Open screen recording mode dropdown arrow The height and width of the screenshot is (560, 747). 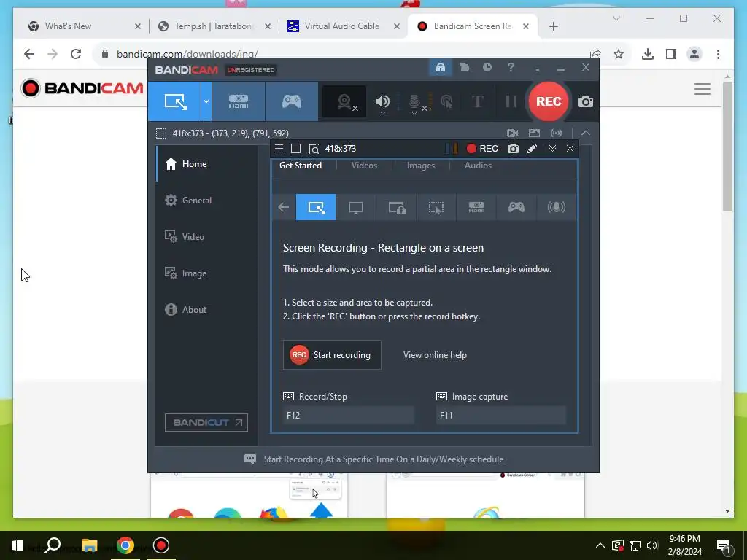coord(206,101)
